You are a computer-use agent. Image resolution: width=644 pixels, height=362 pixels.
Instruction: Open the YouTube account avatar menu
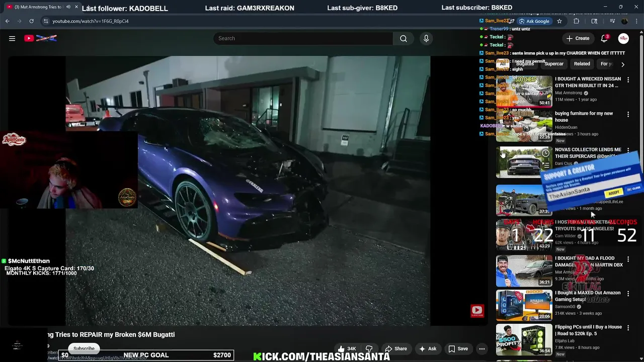623,38
